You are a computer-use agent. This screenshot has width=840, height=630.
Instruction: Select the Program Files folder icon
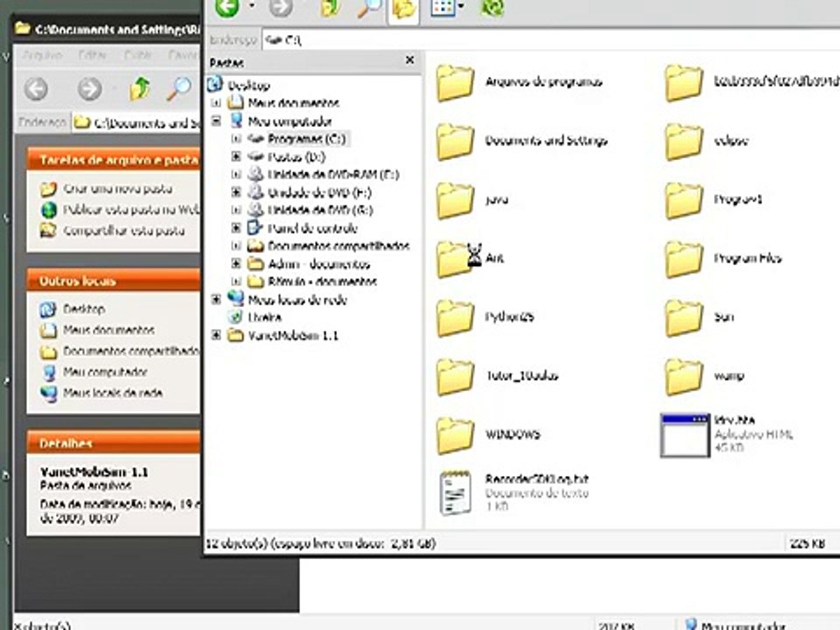[x=683, y=259]
